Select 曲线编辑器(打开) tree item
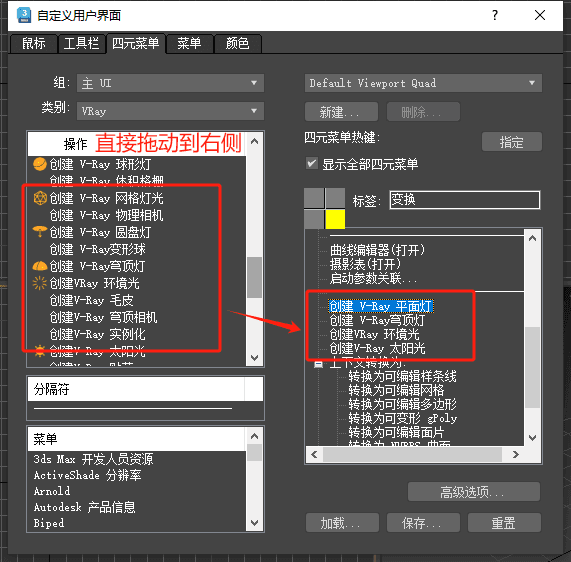571x562 pixels. [x=377, y=250]
